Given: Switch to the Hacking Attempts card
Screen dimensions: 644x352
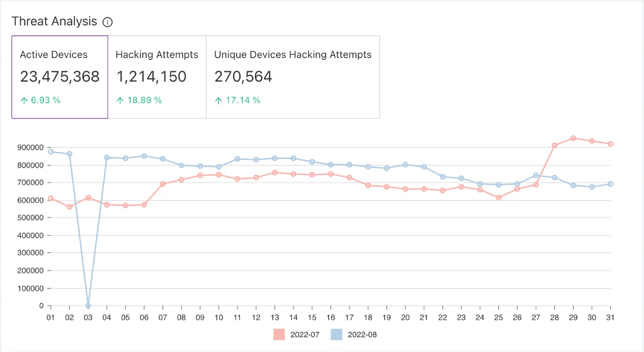Looking at the screenshot, I should [157, 77].
